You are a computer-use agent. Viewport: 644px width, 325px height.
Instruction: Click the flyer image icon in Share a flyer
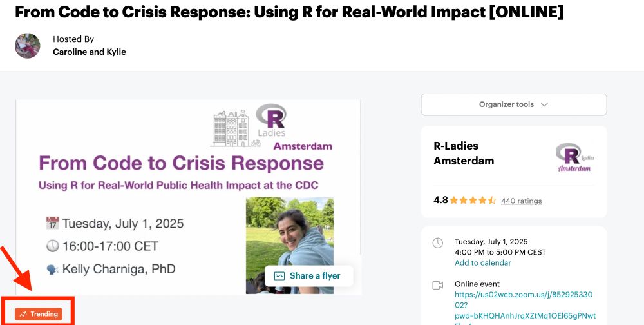coord(279,275)
